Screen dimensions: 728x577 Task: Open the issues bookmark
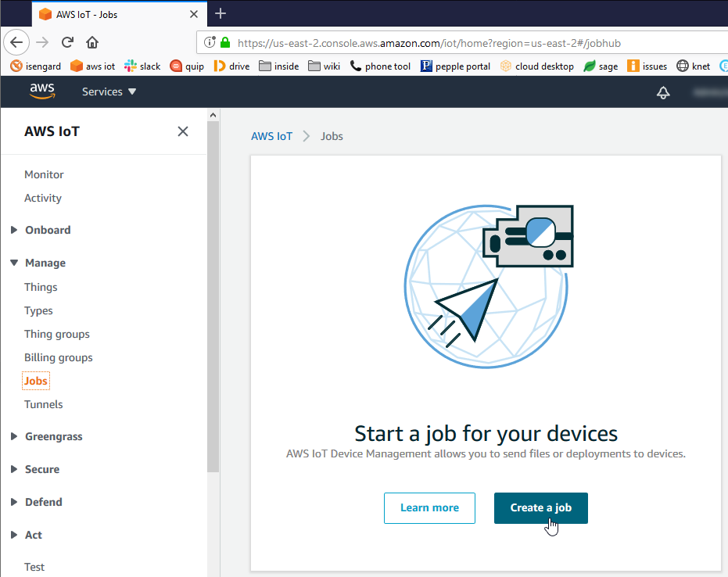(647, 66)
